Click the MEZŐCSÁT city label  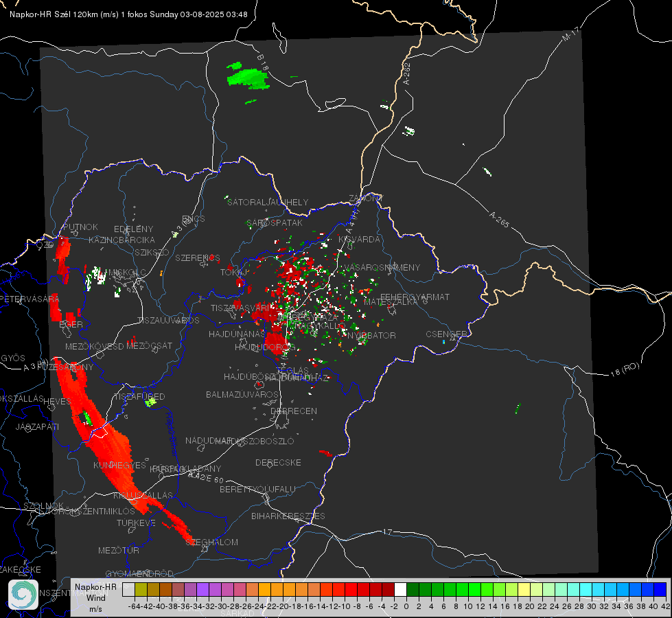(x=149, y=345)
